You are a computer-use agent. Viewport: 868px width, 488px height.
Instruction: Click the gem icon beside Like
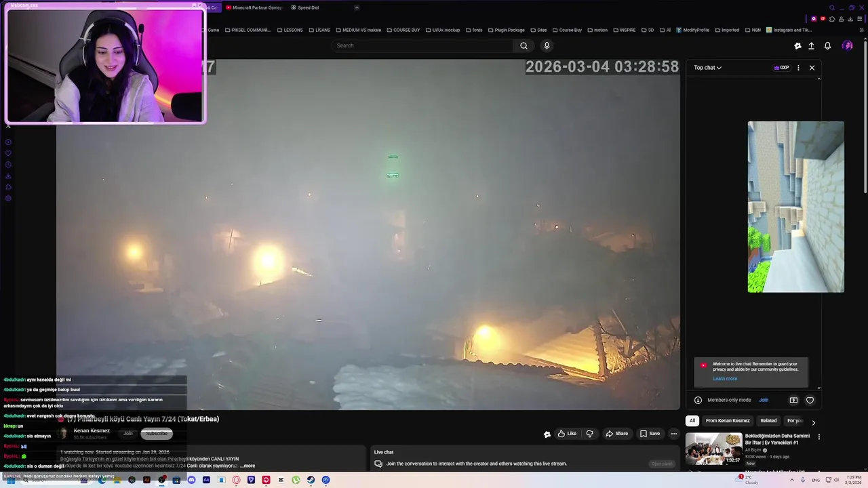coord(547,434)
